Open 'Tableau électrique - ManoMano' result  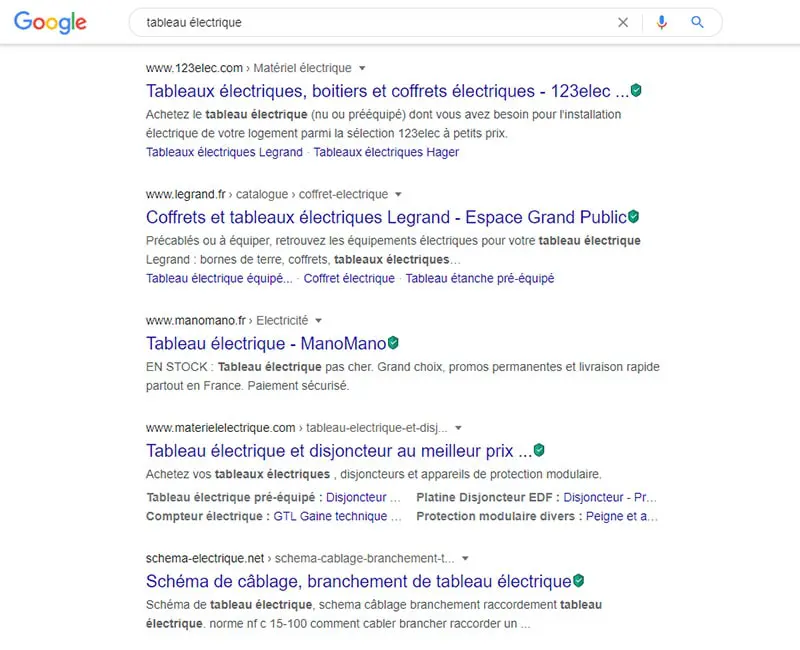[x=266, y=343]
